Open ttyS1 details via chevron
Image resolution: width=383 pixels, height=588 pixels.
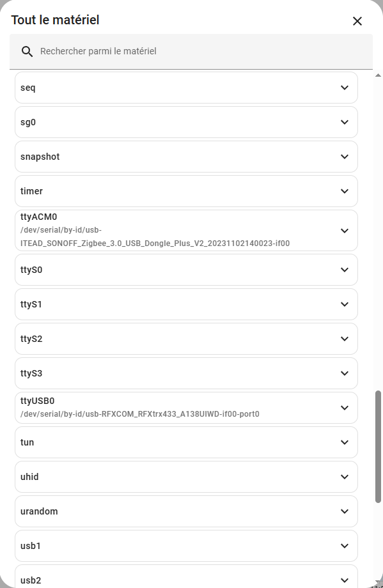point(345,304)
